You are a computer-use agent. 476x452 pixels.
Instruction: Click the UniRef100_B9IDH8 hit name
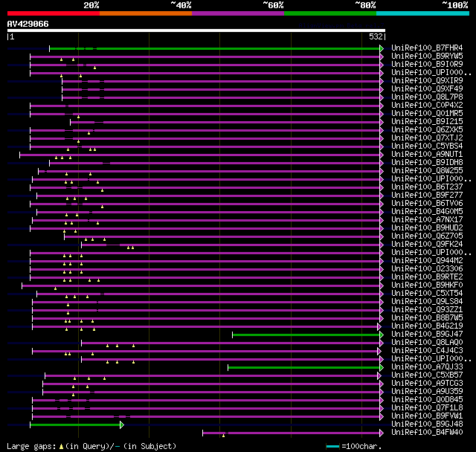pos(427,163)
